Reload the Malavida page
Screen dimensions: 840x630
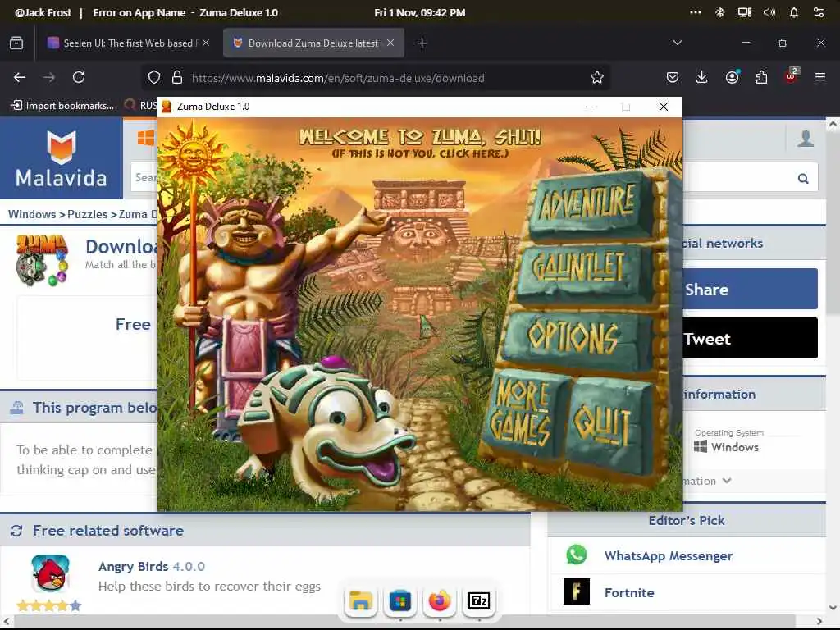[x=79, y=78]
